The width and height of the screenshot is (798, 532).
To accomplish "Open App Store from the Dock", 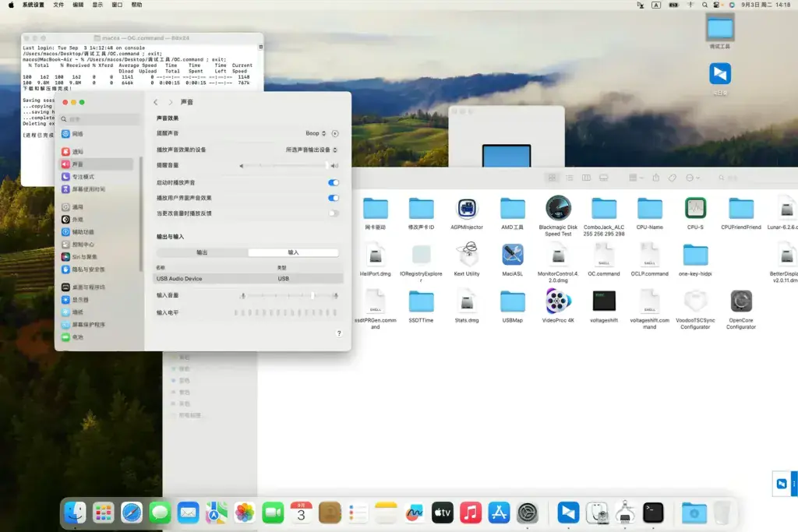I will [499, 513].
